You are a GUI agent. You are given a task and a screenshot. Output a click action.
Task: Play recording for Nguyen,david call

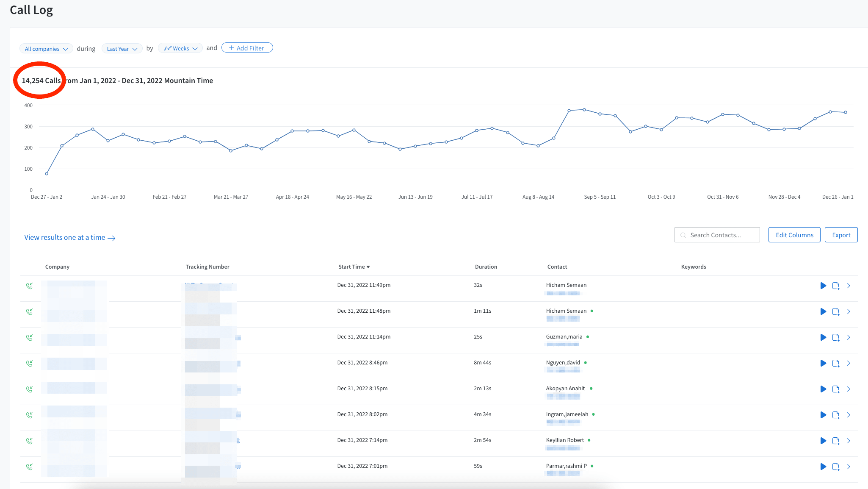pos(823,363)
